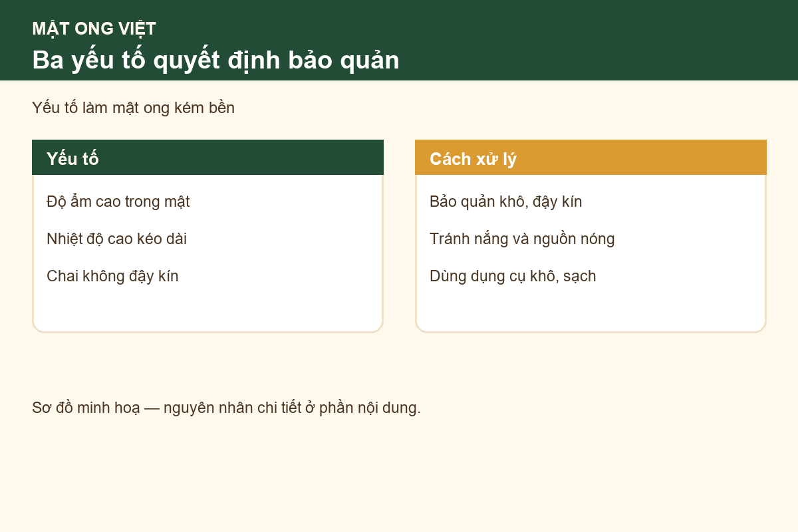Click the green 'Yếu tố' card header
This screenshot has height=532, width=798.
click(207, 158)
